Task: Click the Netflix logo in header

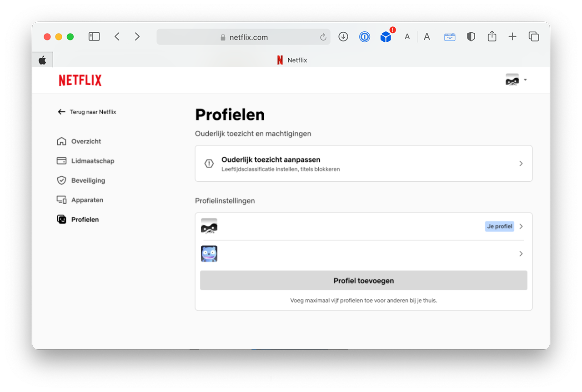Action: [80, 80]
